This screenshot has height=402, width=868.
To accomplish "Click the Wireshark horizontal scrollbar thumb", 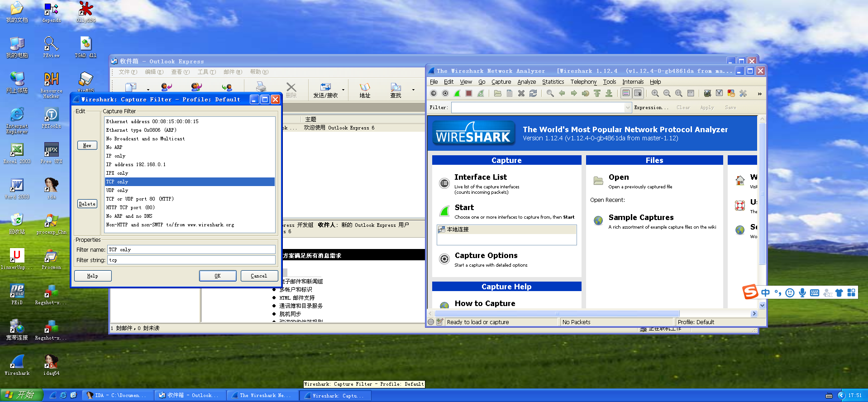I will click(557, 313).
